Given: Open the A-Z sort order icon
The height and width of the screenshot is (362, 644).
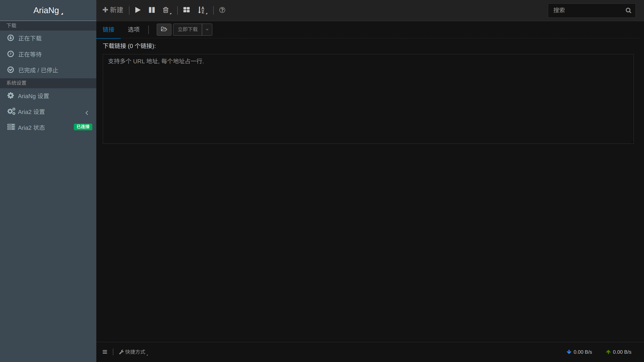Looking at the screenshot, I should pyautogui.click(x=202, y=10).
